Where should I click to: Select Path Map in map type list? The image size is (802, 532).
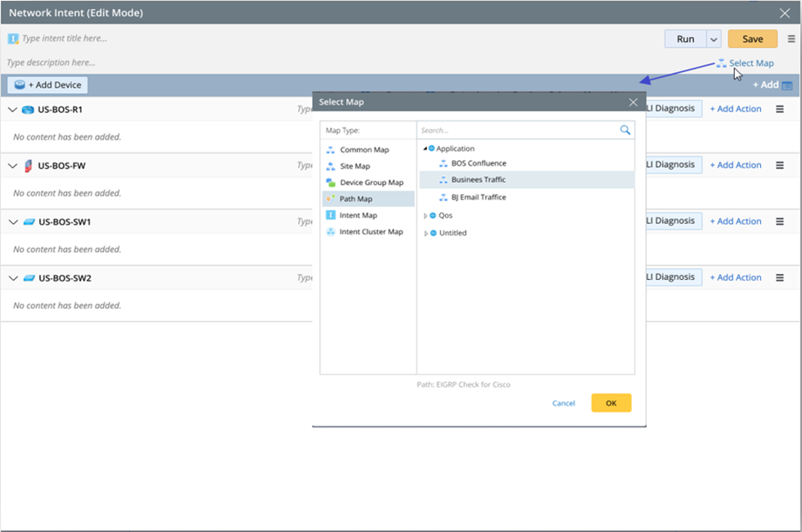[368, 199]
